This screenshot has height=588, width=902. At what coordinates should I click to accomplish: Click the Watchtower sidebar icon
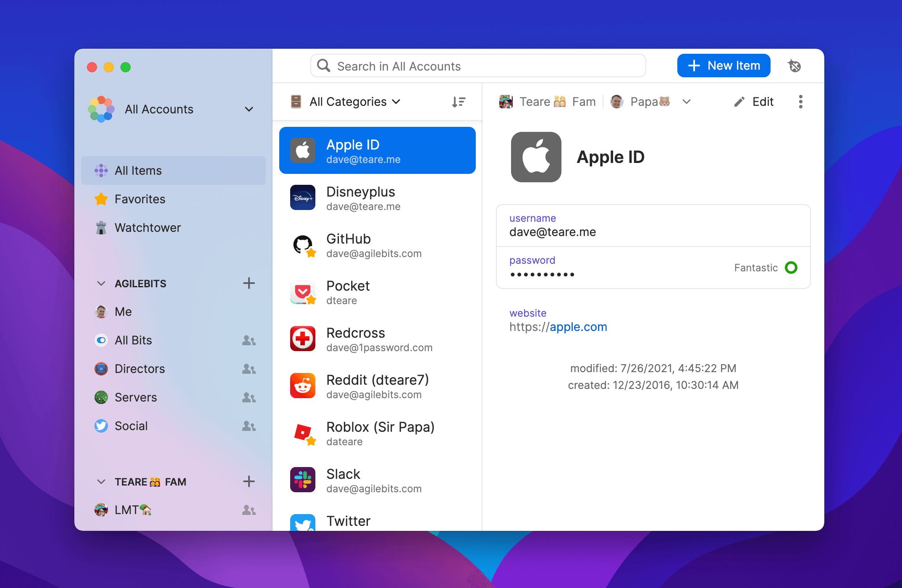tap(100, 227)
